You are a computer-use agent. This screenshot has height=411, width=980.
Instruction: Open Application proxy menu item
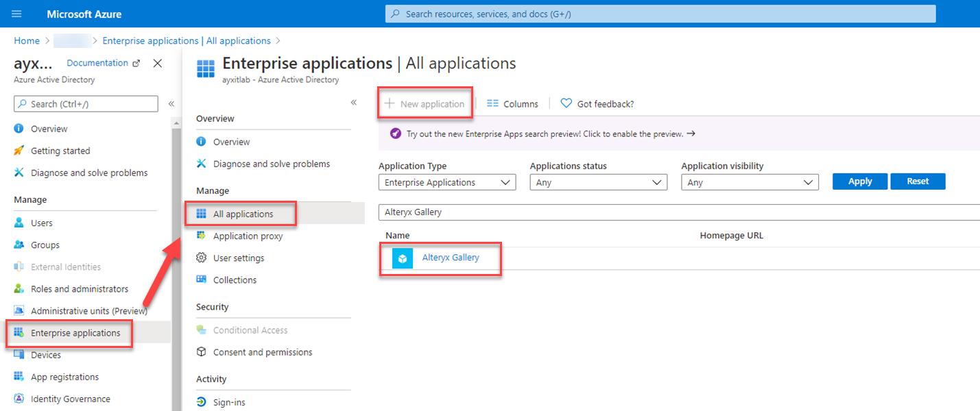(x=248, y=236)
